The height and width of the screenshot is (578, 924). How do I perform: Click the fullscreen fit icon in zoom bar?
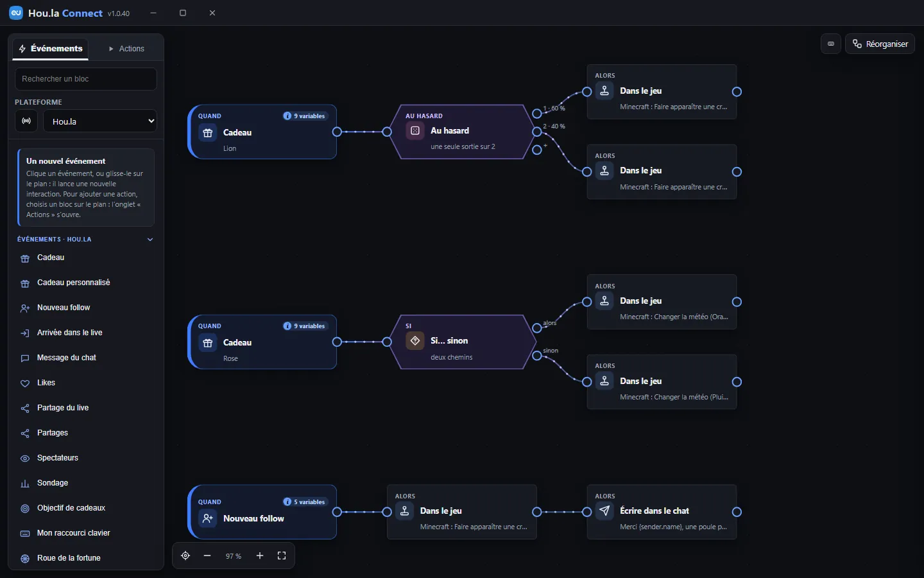pos(282,556)
